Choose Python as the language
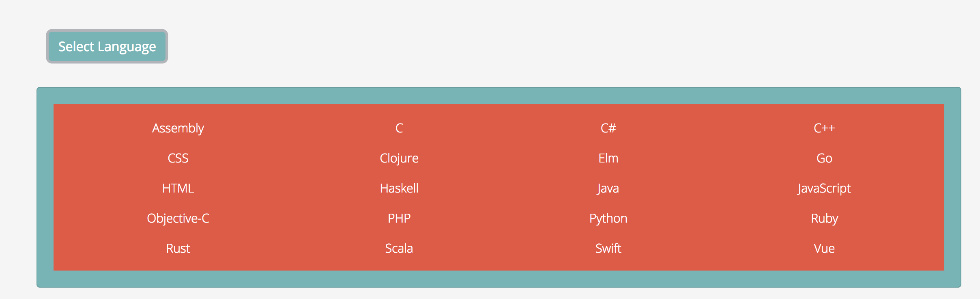Viewport: 980px width, 299px height. 608,218
